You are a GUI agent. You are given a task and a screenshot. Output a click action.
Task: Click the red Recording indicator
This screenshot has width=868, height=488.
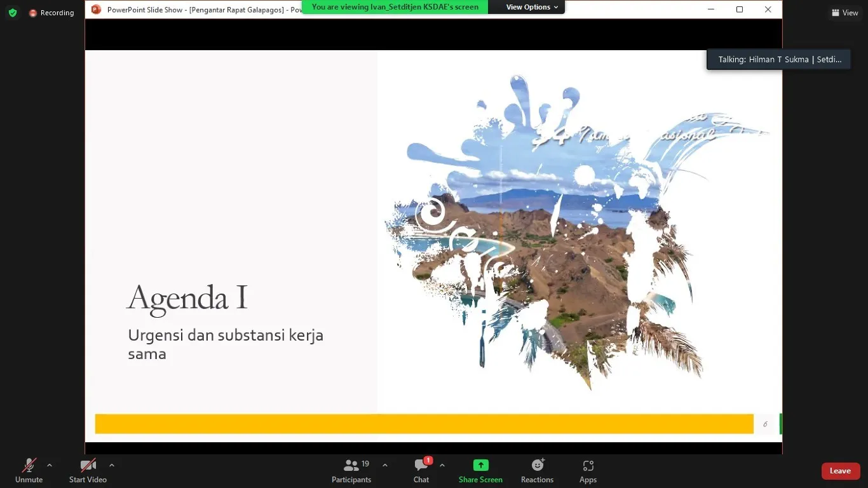(x=51, y=13)
